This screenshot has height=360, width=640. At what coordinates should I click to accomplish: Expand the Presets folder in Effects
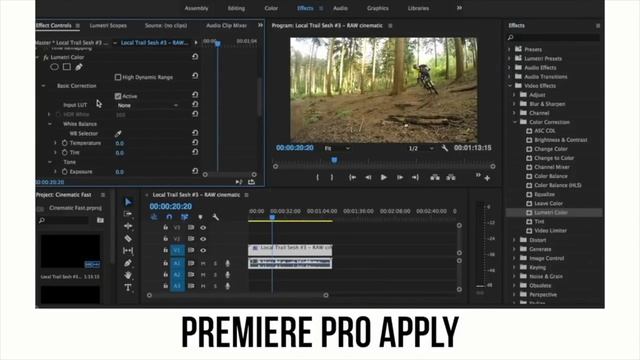(509, 49)
